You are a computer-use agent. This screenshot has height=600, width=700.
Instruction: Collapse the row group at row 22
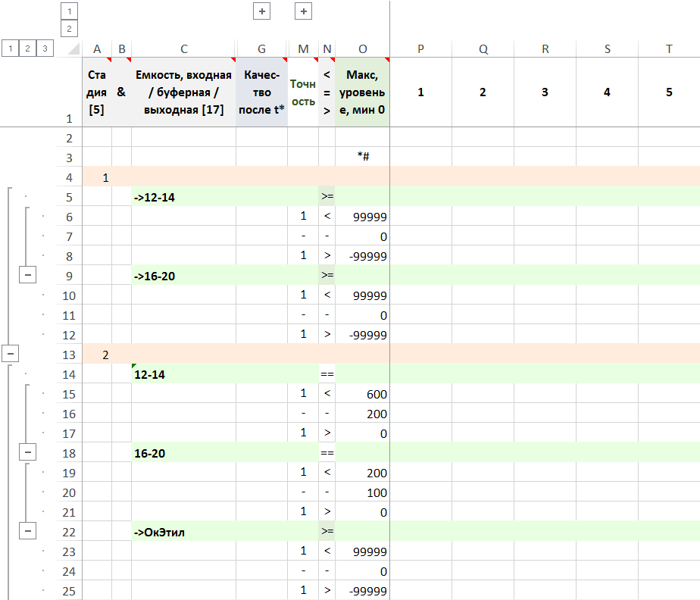click(x=28, y=532)
